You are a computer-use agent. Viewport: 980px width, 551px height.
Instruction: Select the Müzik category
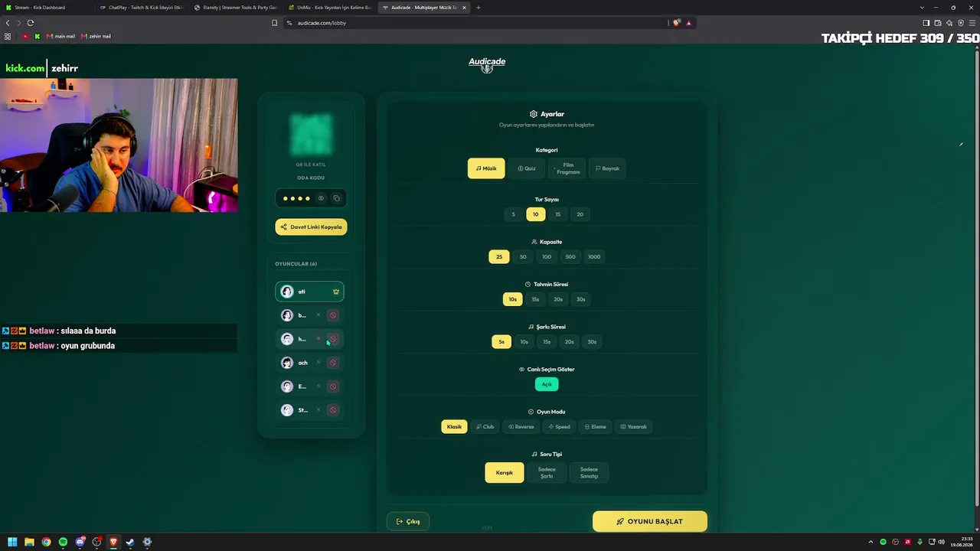coord(486,168)
